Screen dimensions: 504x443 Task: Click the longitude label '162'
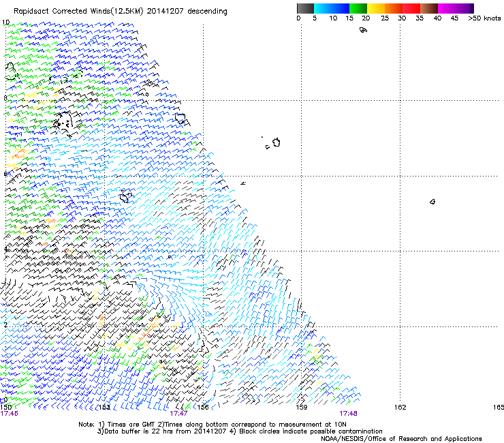pos(400,408)
